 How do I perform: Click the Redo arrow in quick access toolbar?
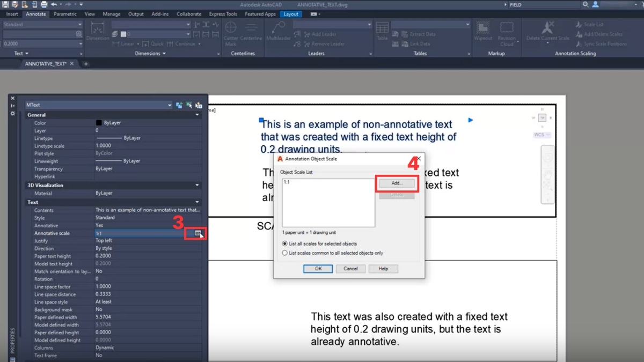click(68, 4)
